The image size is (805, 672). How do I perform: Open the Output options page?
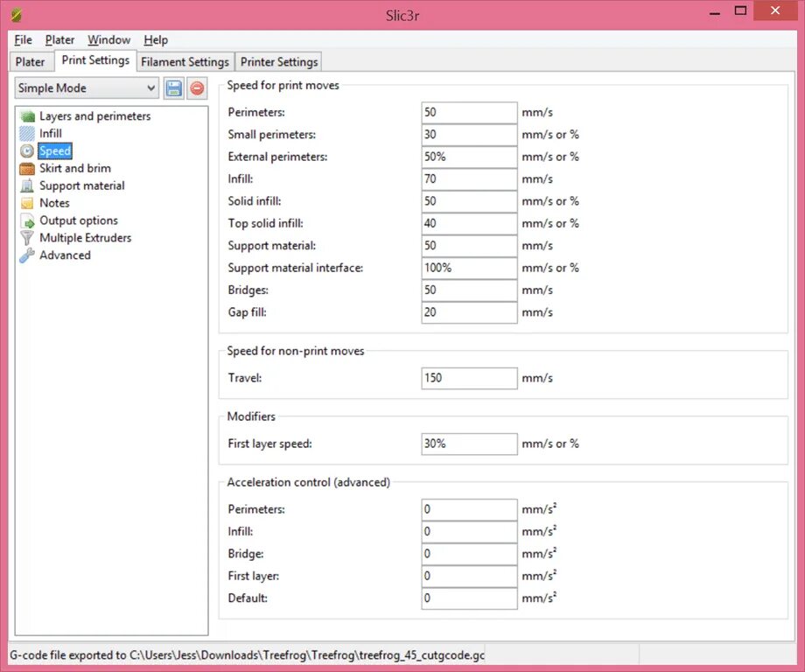coord(79,220)
